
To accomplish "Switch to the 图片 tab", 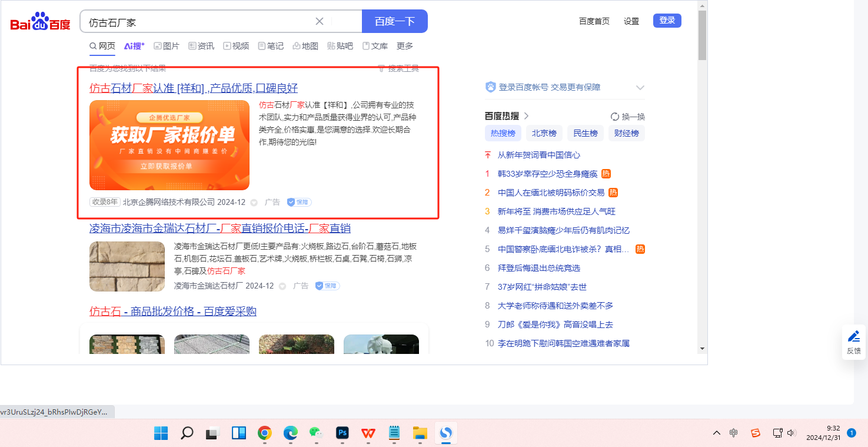I will pos(167,46).
